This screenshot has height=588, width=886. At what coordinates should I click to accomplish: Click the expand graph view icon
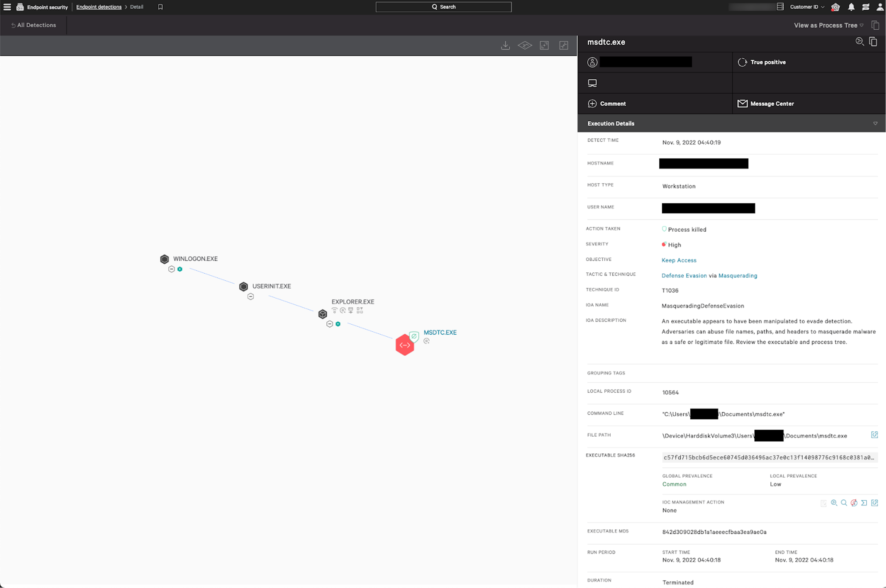tap(545, 46)
